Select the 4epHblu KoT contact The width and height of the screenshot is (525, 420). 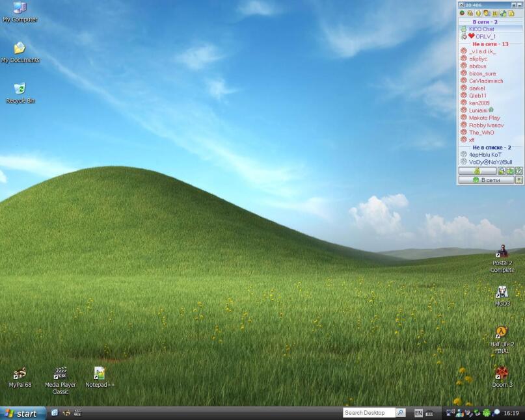click(x=490, y=154)
